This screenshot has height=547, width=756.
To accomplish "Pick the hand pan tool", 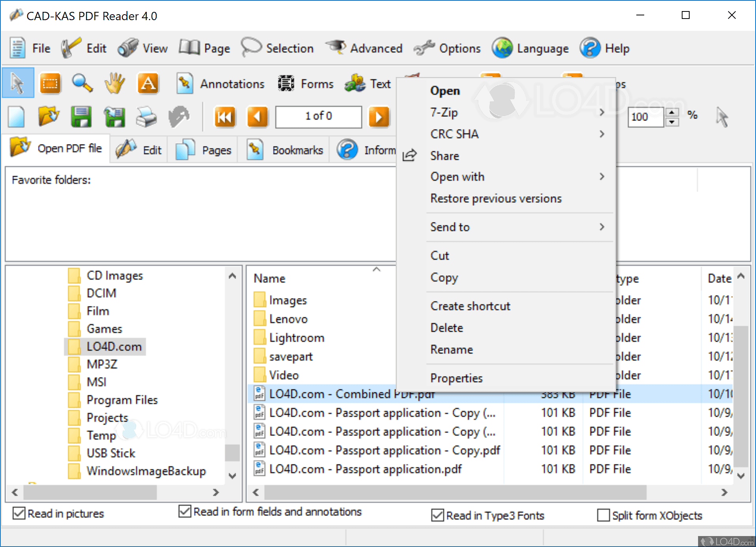I will [115, 83].
